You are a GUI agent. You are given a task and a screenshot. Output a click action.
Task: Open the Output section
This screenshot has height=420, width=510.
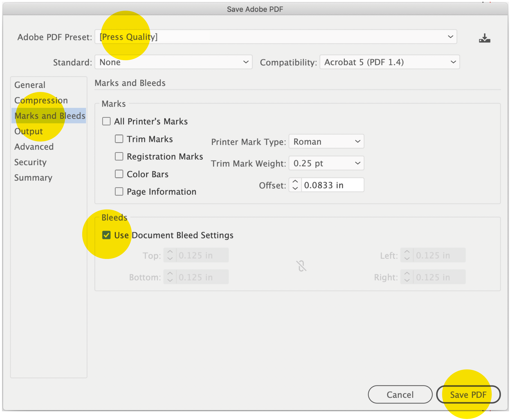pyautogui.click(x=28, y=131)
